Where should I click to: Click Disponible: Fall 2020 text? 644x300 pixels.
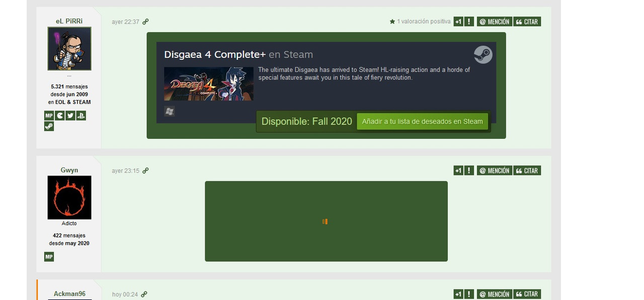coord(307,121)
